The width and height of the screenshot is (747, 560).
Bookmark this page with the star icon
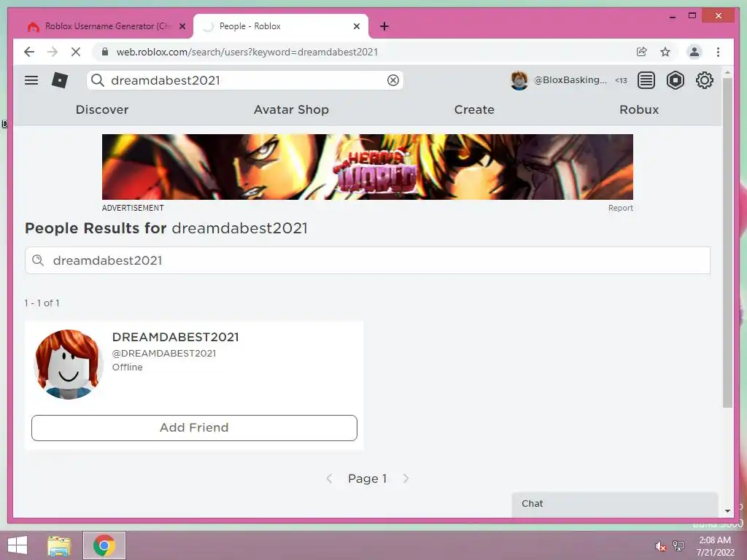point(665,52)
